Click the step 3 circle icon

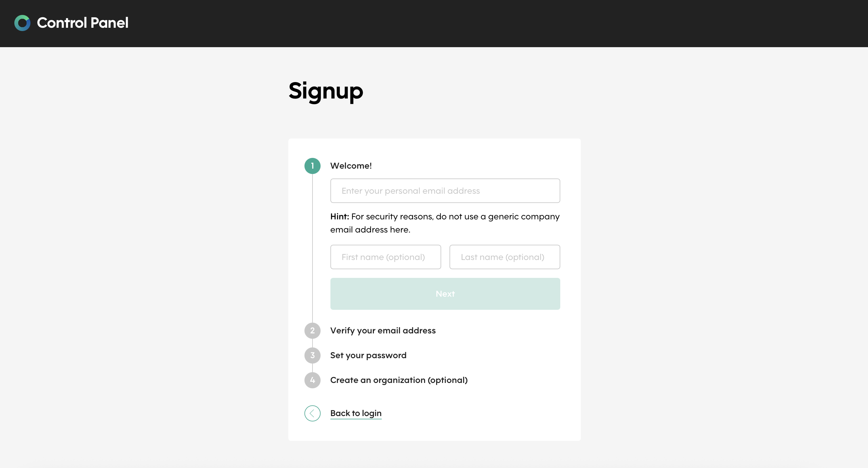click(312, 355)
